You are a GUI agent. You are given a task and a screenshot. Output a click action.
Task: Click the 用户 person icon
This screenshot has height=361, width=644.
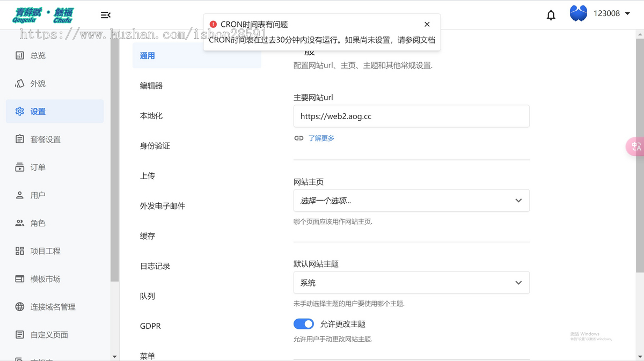coord(20,195)
